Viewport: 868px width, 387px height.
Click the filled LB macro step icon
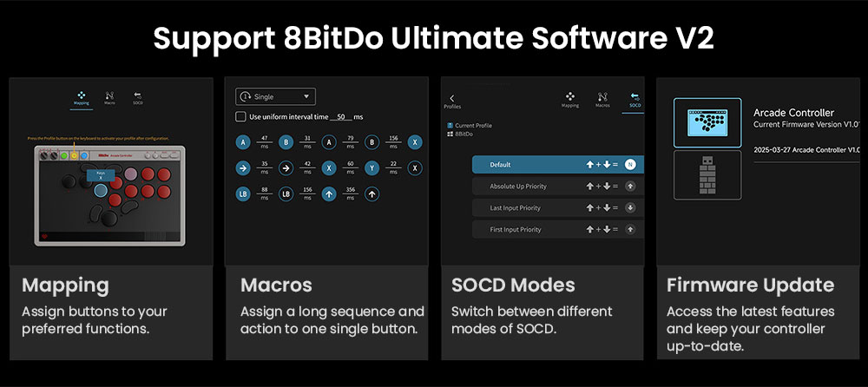(x=244, y=194)
